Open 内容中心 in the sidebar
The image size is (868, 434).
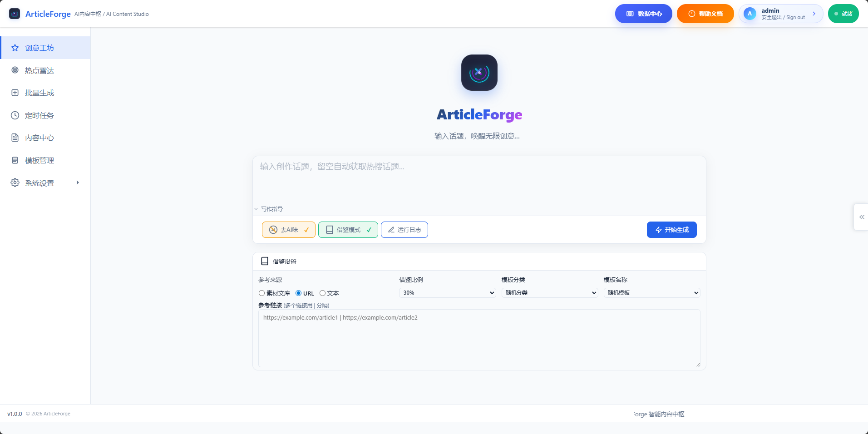(39, 138)
